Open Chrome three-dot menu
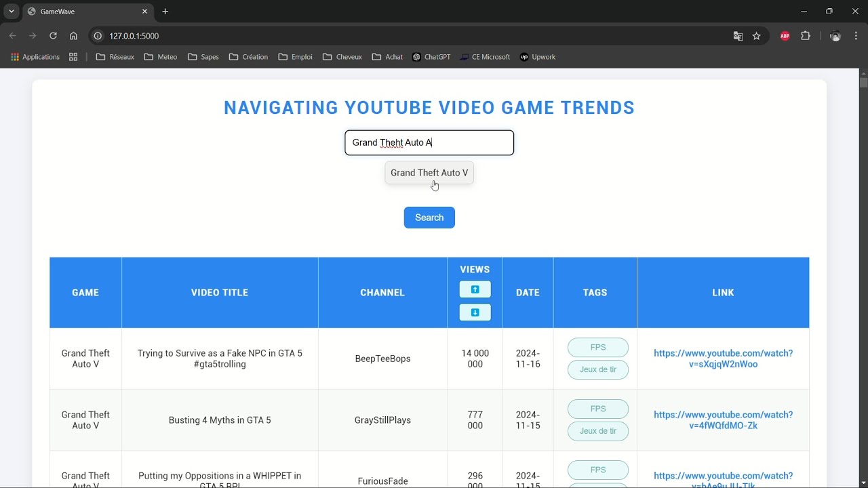The image size is (868, 488). (x=856, y=36)
